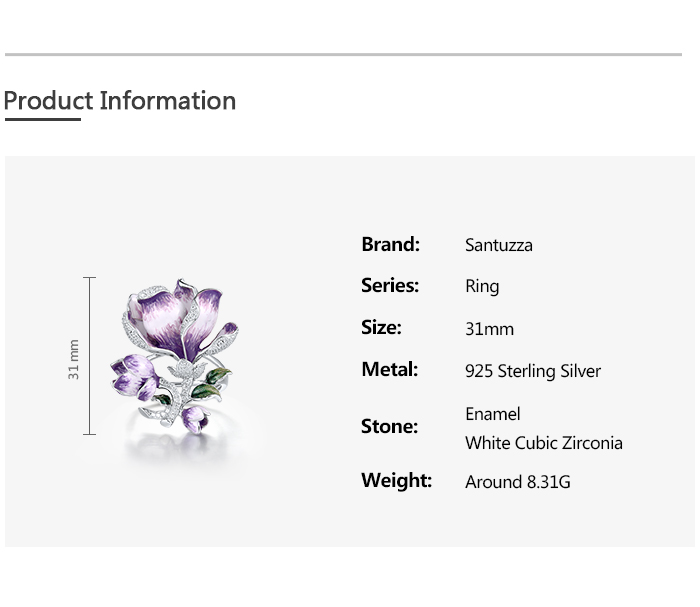Click the Santuzza brand name
The width and height of the screenshot is (700, 607).
click(499, 245)
